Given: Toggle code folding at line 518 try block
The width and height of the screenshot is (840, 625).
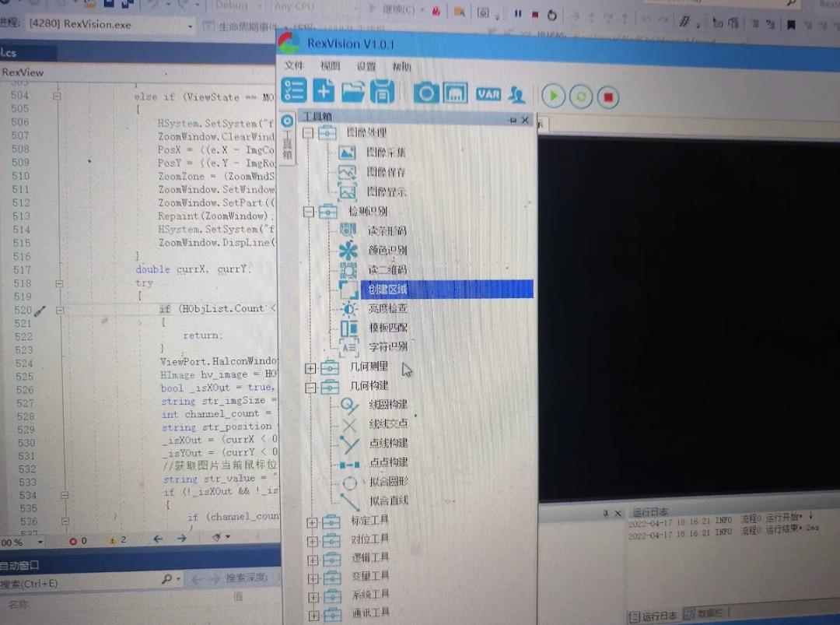Looking at the screenshot, I should (59, 283).
